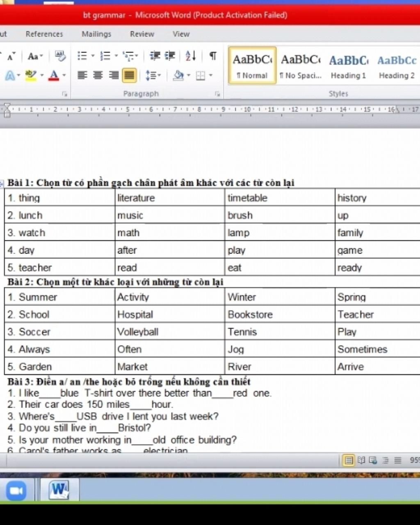Apply the Text Effects glowing A

coord(10,75)
